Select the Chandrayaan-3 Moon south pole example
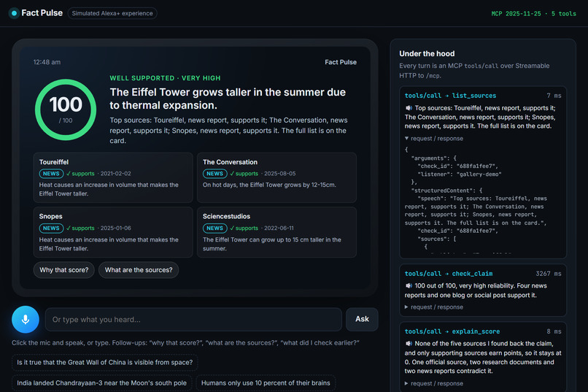The height and width of the screenshot is (392, 588). 101,383
